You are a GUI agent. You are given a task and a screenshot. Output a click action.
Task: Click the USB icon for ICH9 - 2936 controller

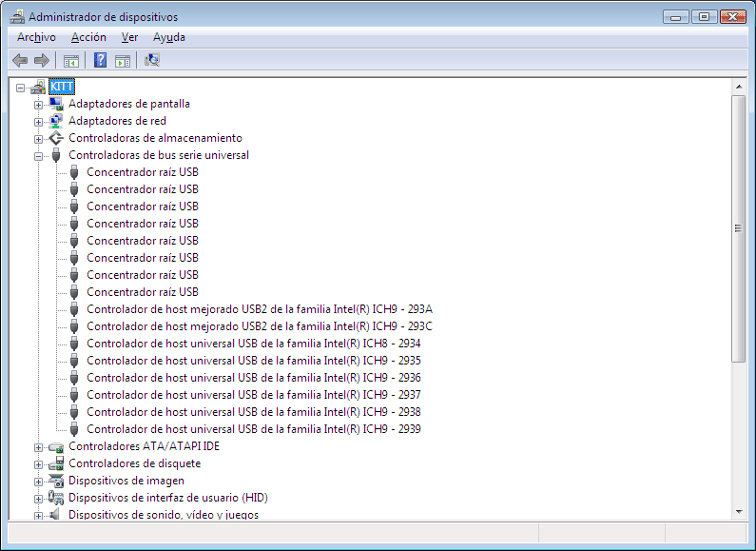74,378
